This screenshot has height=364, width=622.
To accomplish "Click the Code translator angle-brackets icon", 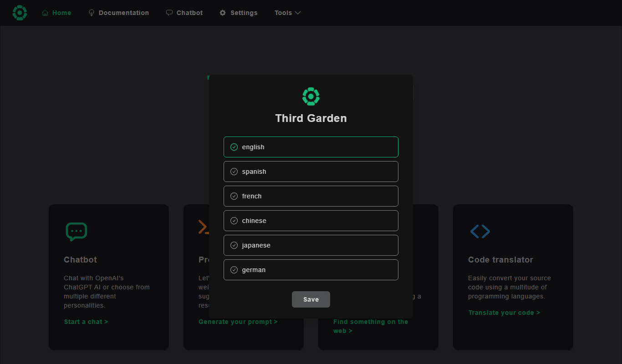I will 480,231.
